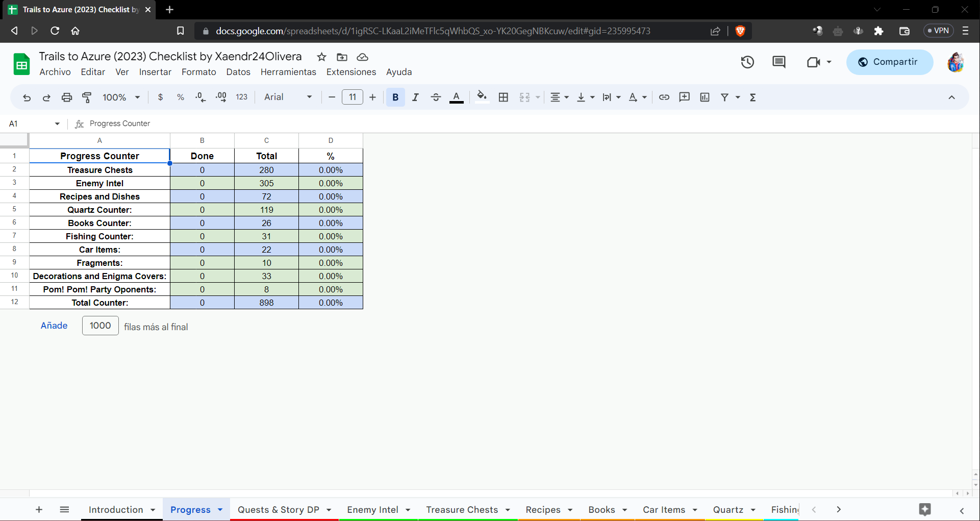Click the Compartir share button
This screenshot has height=521, width=980.
[x=890, y=62]
